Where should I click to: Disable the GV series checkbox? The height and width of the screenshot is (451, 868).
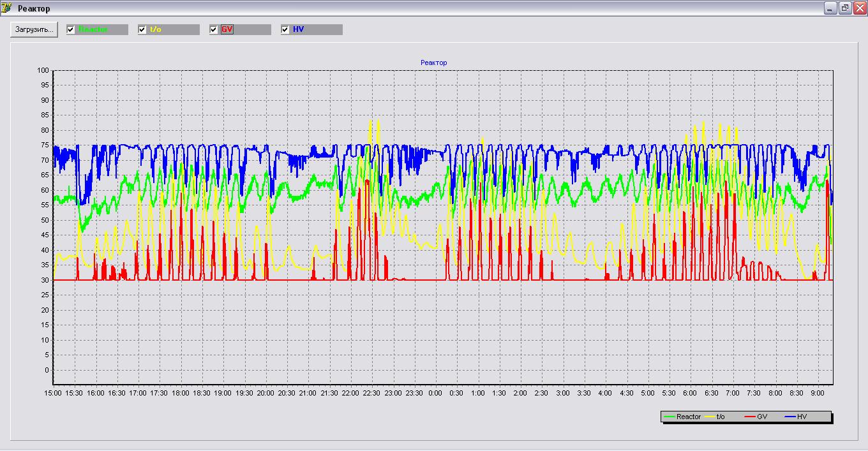tap(214, 30)
